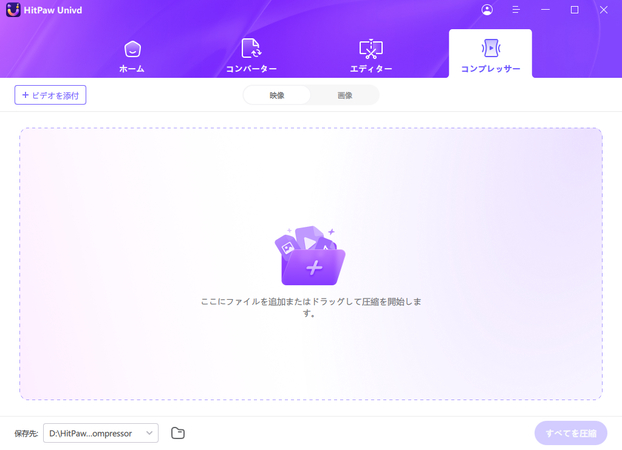622x450 pixels.
Task: Switch to the コンバーター converter tab
Action: pyautogui.click(x=251, y=55)
